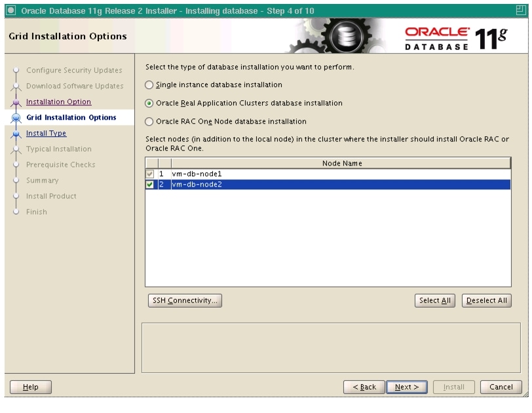
Task: Click Deselect All nodes button
Action: pos(487,300)
